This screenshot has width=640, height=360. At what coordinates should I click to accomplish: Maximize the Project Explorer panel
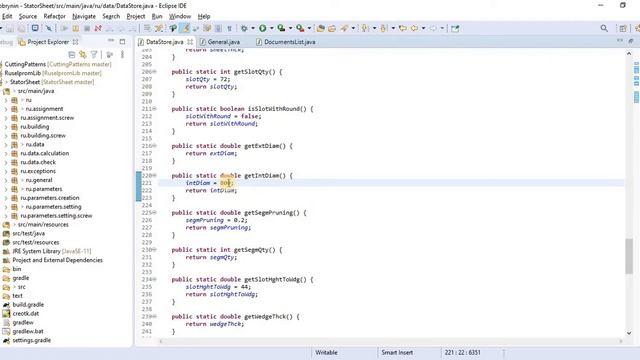(122, 41)
